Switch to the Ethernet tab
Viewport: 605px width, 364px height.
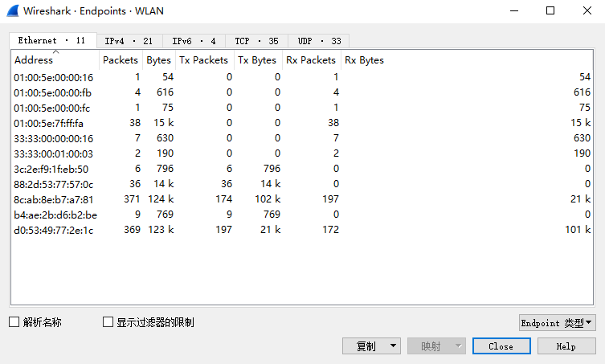53,40
